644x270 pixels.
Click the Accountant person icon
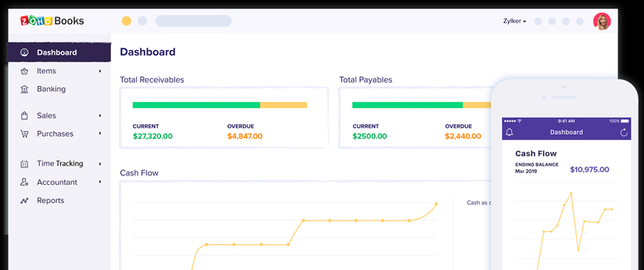[x=24, y=182]
